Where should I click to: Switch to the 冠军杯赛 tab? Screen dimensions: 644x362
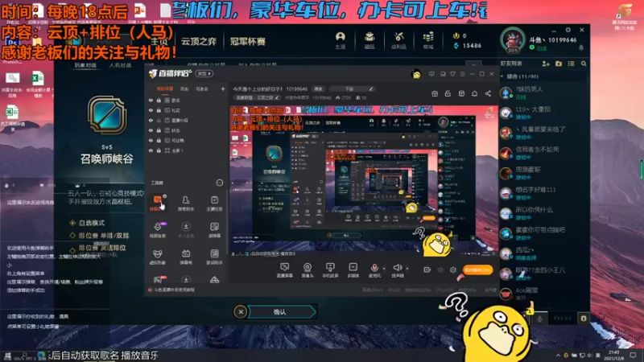pos(248,42)
